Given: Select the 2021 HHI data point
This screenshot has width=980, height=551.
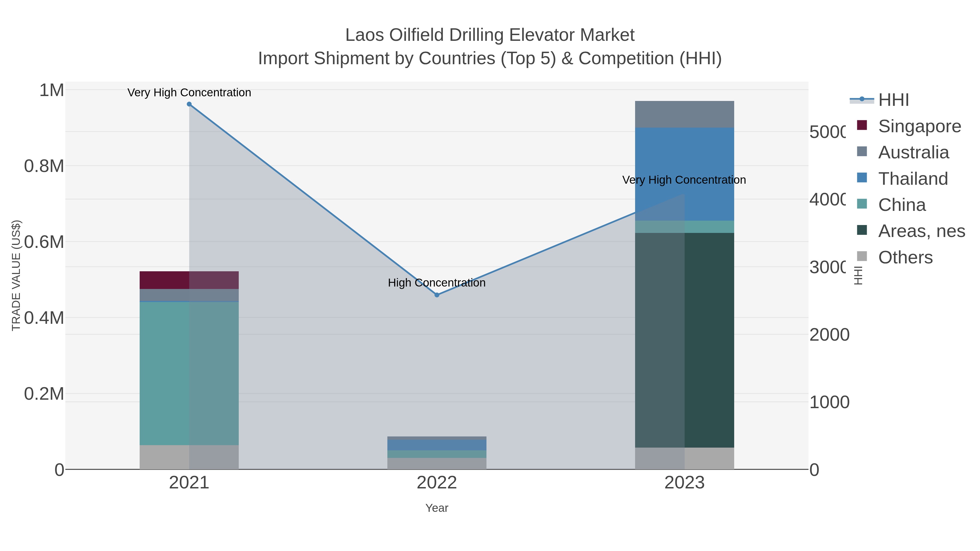Looking at the screenshot, I should point(189,104).
